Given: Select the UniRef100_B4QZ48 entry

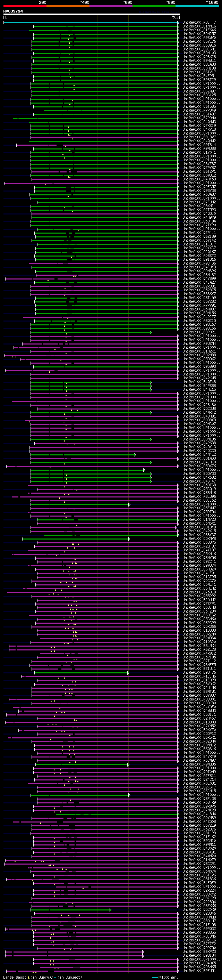Looking at the screenshot, I should (199, 382).
